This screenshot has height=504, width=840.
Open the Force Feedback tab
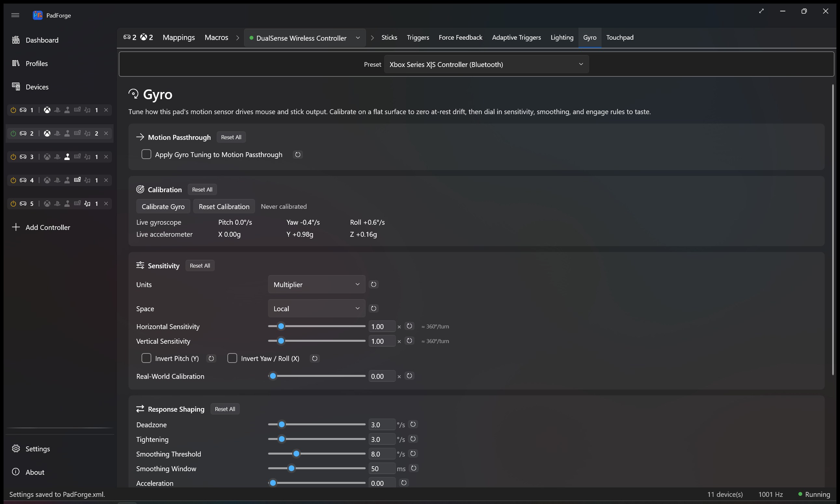(460, 37)
